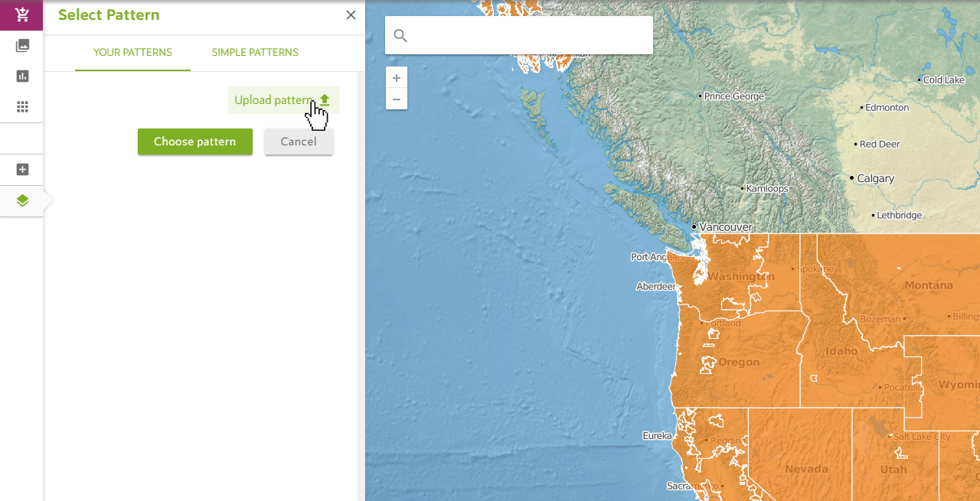Switch to the Simple Patterns tab
Viewport: 980px width, 501px height.
click(x=255, y=53)
